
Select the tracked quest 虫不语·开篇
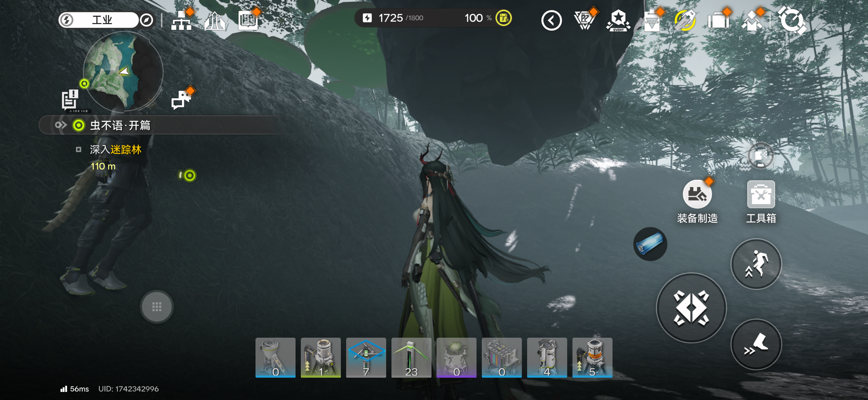[x=162, y=125]
